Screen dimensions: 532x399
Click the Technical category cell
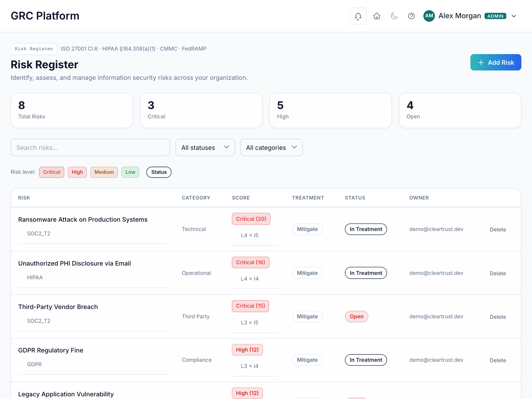point(194,229)
